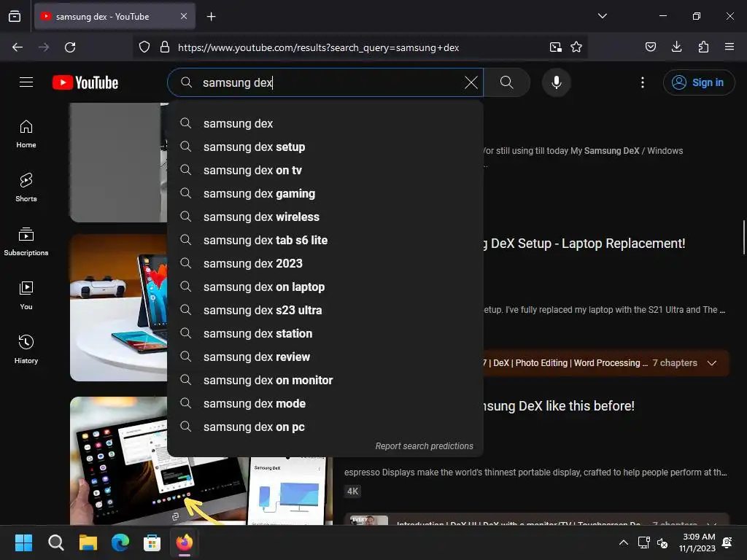Viewport: 747px width, 560px height.
Task: Select suggestion "samsung dex"
Action: point(325,123)
